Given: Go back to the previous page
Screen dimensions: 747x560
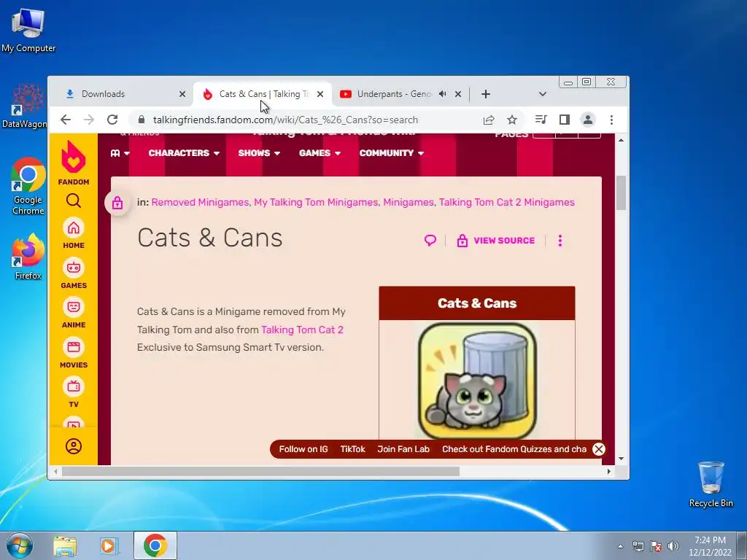Looking at the screenshot, I should point(66,120).
